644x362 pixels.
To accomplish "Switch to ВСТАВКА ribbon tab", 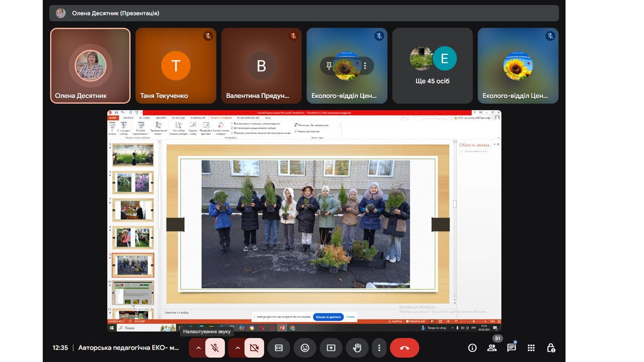I will pos(144,118).
